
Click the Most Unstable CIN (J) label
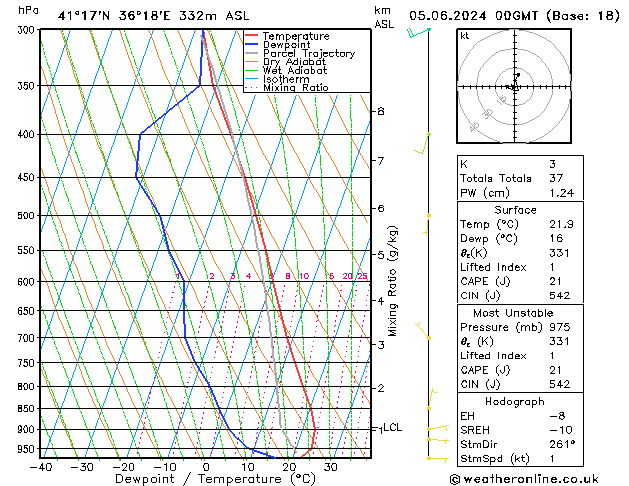click(480, 385)
